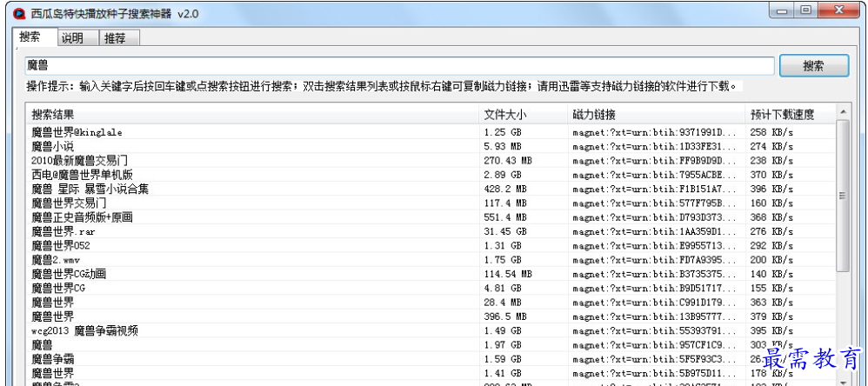The image size is (868, 386).
Task: Click the magnet link starting btih:D793D373
Action: tap(655, 217)
